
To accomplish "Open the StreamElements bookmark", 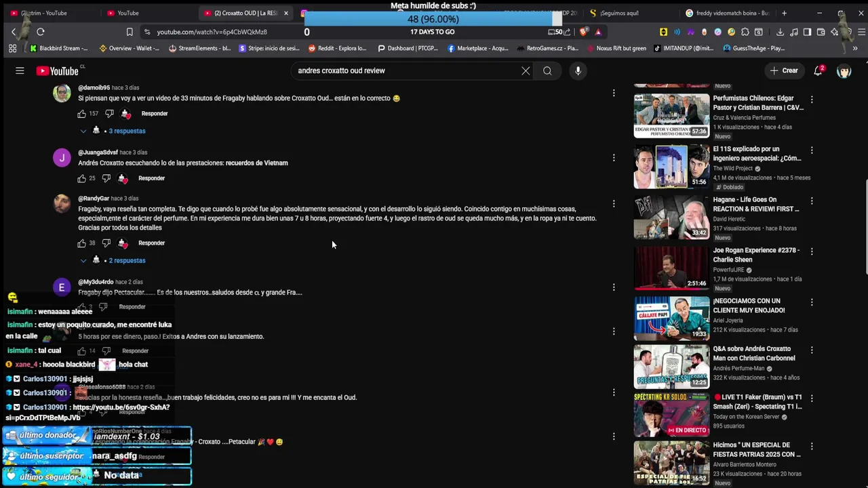I will 200,48.
